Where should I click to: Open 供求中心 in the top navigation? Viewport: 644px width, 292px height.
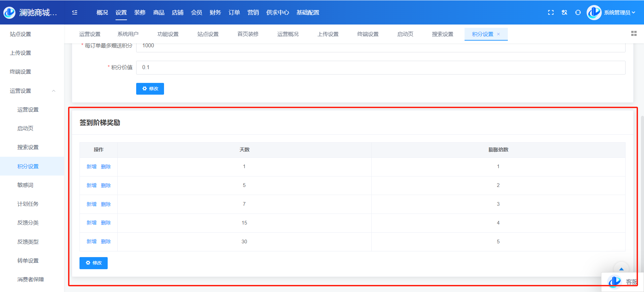277,12
